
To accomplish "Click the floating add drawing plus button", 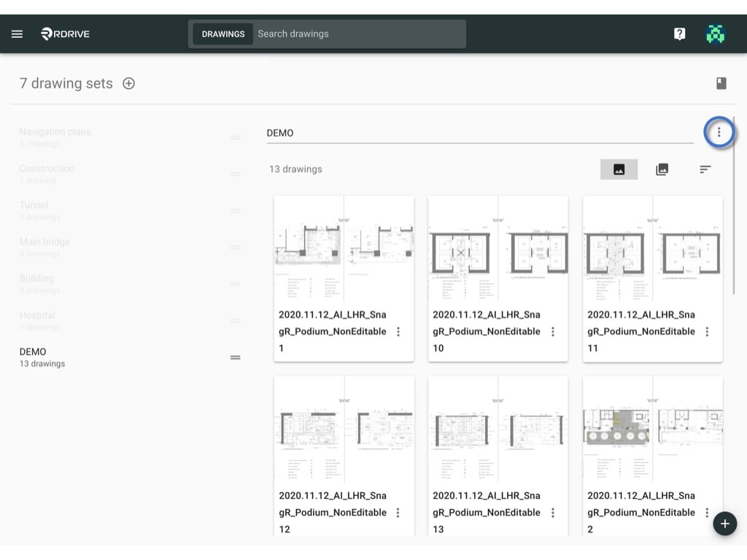I will (x=724, y=524).
